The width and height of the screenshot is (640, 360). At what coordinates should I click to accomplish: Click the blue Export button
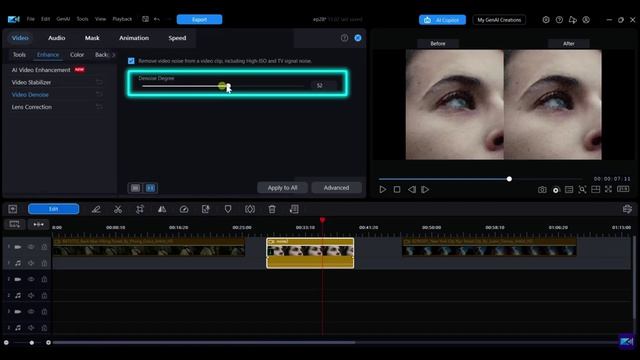coord(199,20)
